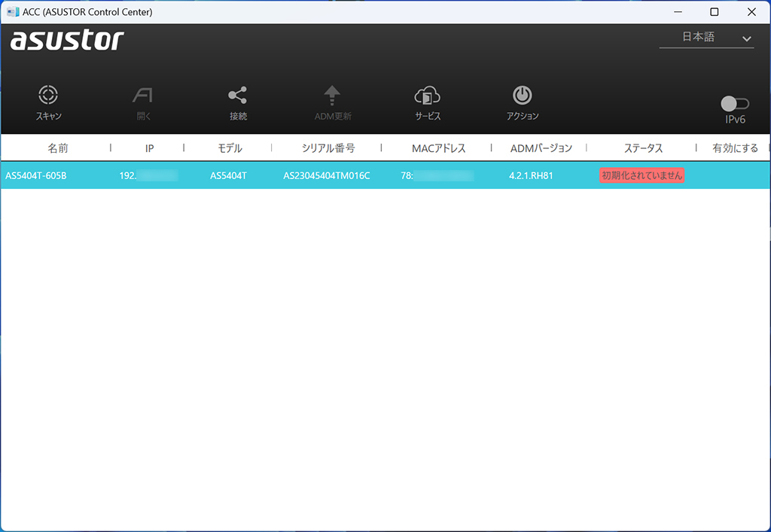The width and height of the screenshot is (771, 532).
Task: Click the MAC address cell starting 78:
Action: (x=437, y=175)
